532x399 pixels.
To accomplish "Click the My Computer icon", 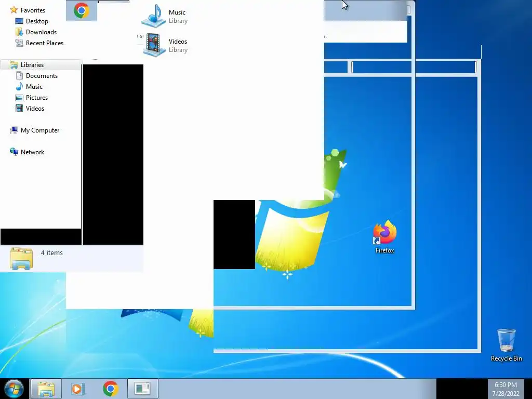I will click(14, 130).
